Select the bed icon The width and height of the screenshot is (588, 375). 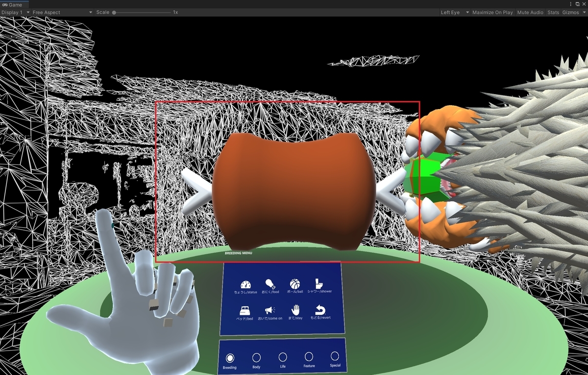(245, 310)
